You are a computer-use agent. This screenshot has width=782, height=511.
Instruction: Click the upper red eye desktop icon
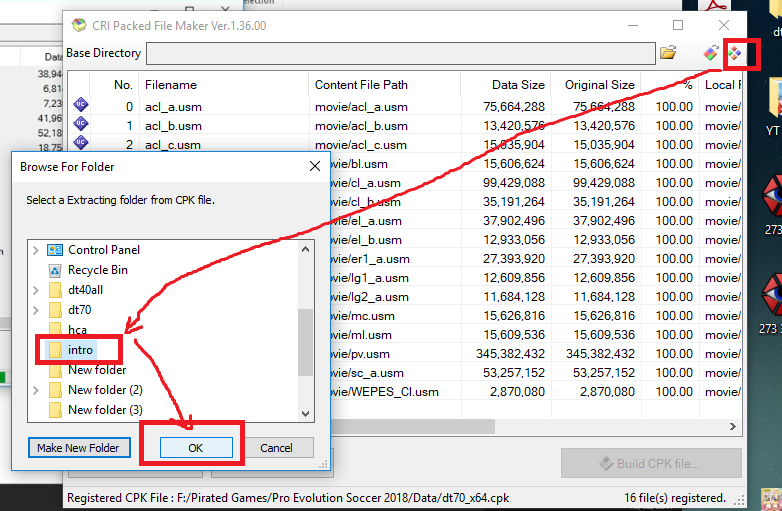[x=773, y=195]
